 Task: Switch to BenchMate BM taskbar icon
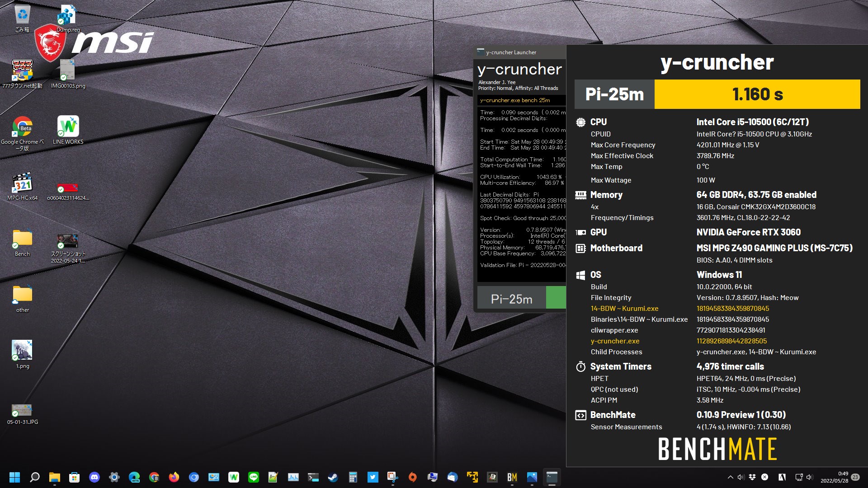[512, 477]
